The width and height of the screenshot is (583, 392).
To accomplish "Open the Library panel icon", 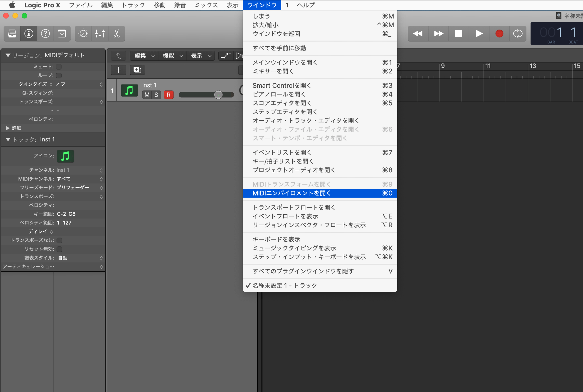I will (12, 33).
